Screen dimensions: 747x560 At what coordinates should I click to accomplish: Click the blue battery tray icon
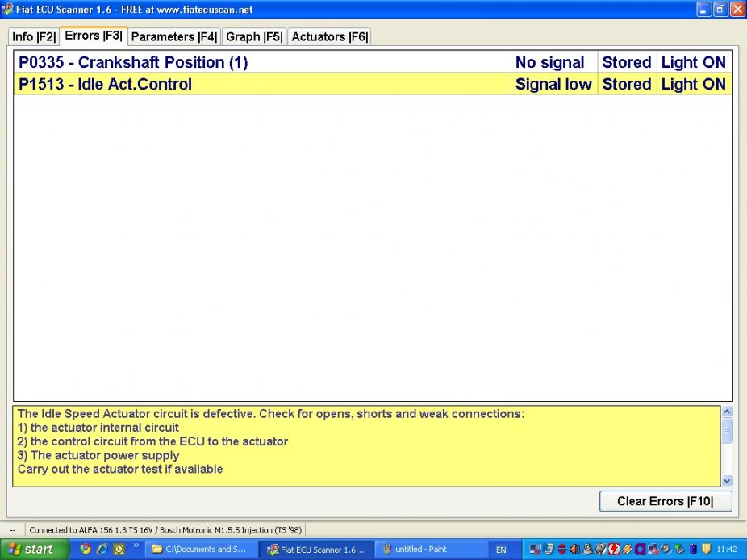point(692,550)
